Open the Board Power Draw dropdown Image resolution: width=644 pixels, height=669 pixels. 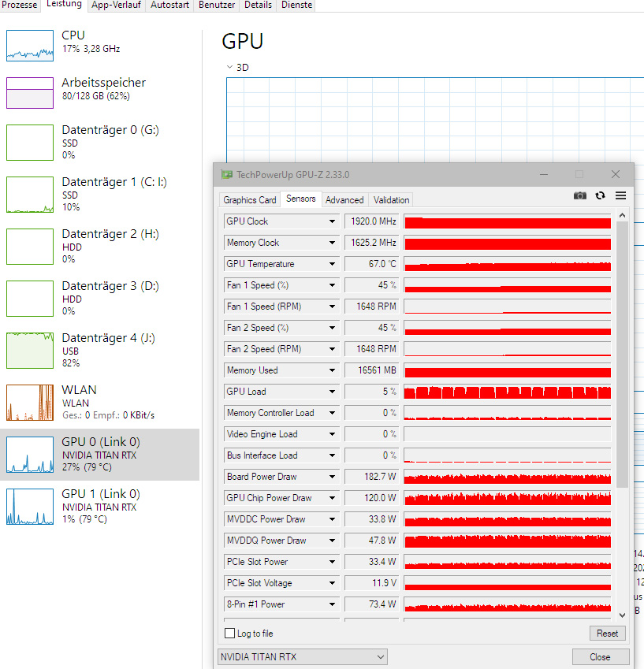point(332,477)
